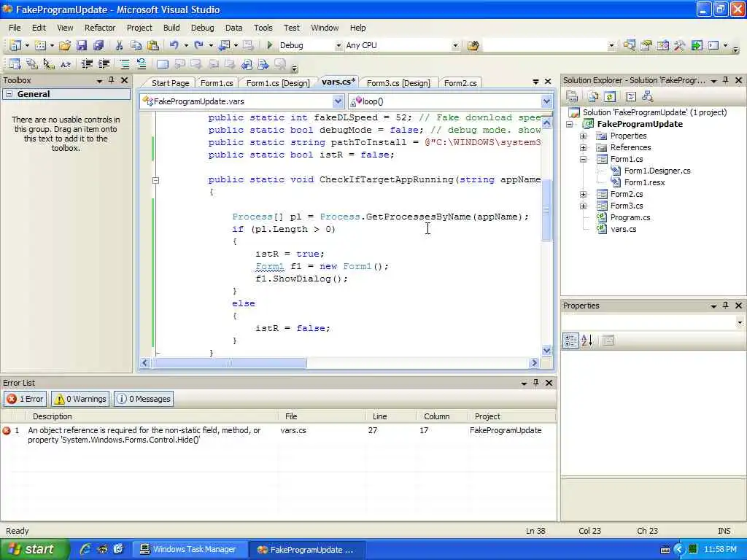The height and width of the screenshot is (560, 747).
Task: Open the FakeProgramUpdate.vars class dropdown
Action: click(338, 101)
